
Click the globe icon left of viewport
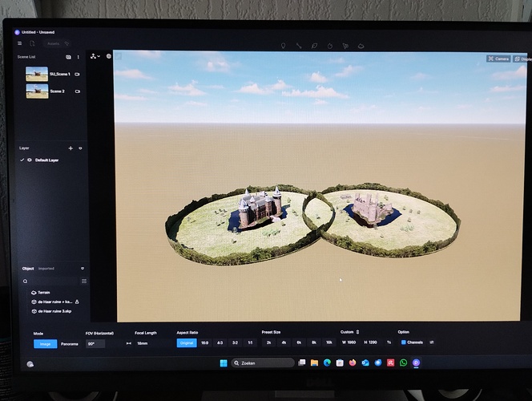(x=109, y=56)
